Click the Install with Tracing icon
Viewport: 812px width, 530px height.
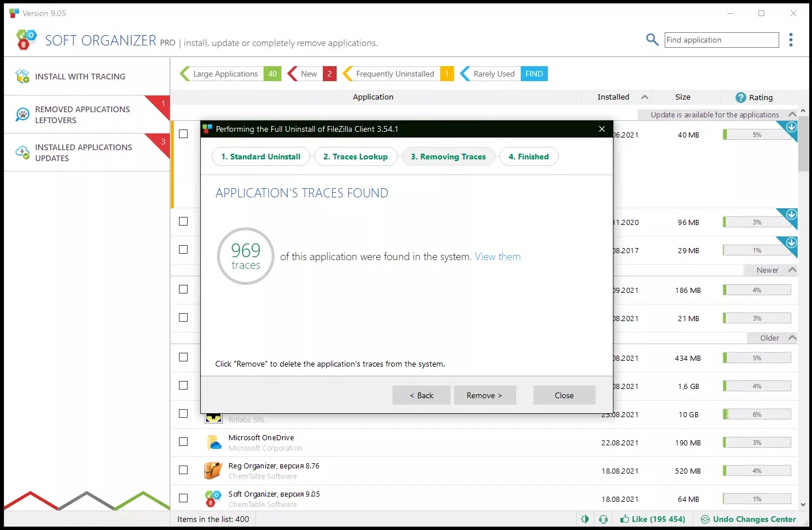22,77
